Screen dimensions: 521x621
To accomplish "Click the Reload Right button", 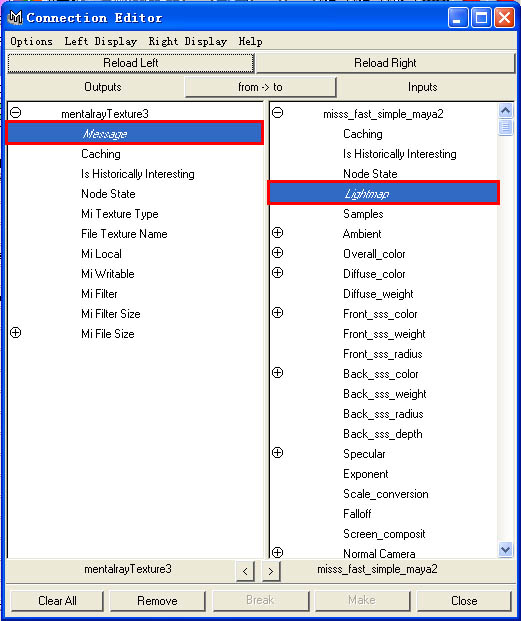I will 385,63.
